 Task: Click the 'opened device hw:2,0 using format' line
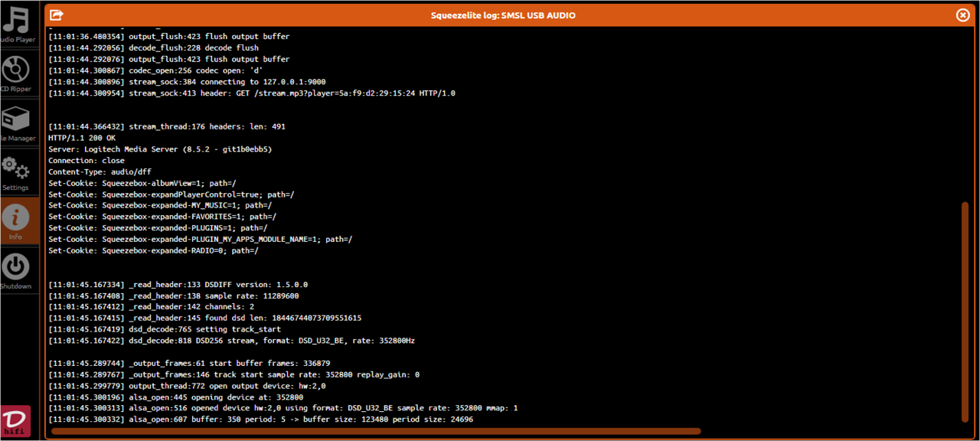click(x=283, y=408)
